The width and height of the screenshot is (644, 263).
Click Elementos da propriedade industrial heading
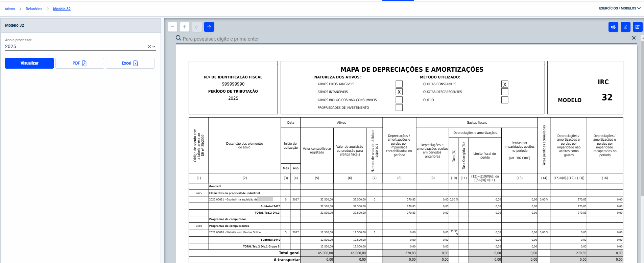pyautogui.click(x=235, y=193)
